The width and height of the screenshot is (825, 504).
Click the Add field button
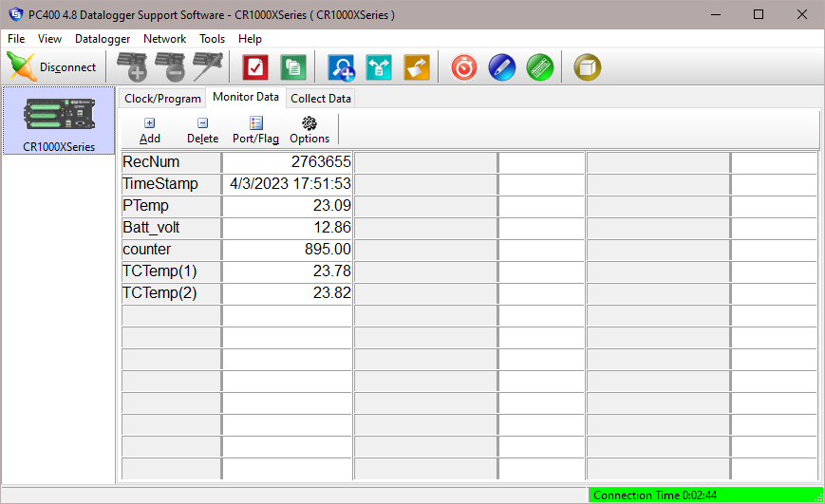(150, 130)
